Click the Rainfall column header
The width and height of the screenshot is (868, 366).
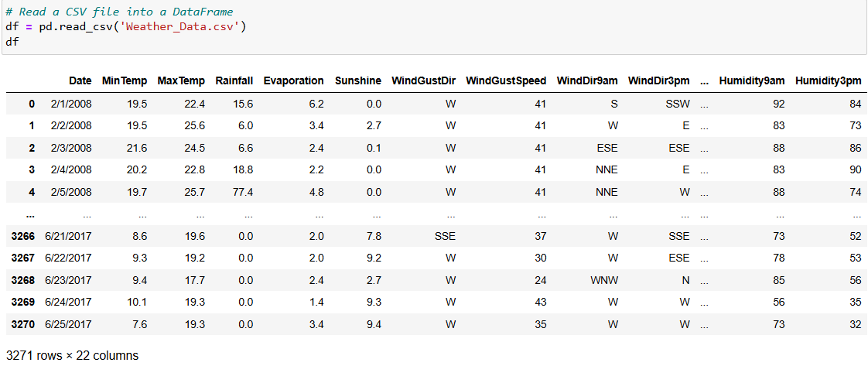[234, 80]
